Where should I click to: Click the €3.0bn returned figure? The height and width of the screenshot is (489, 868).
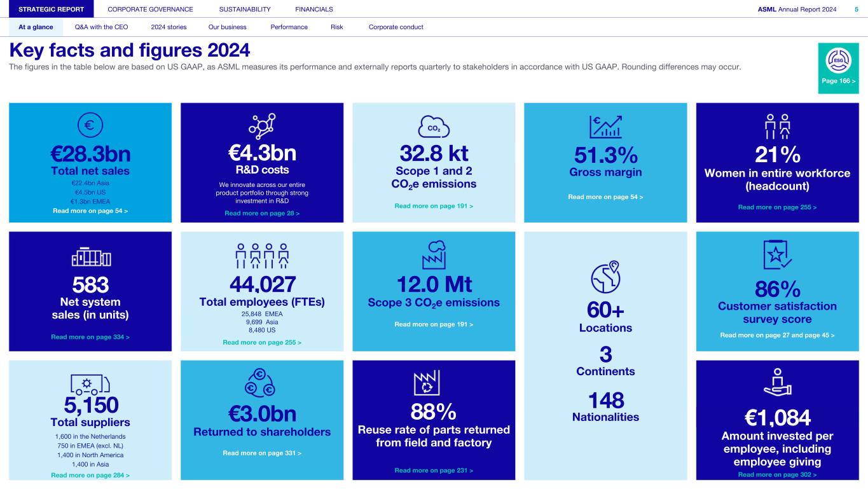pyautogui.click(x=262, y=413)
